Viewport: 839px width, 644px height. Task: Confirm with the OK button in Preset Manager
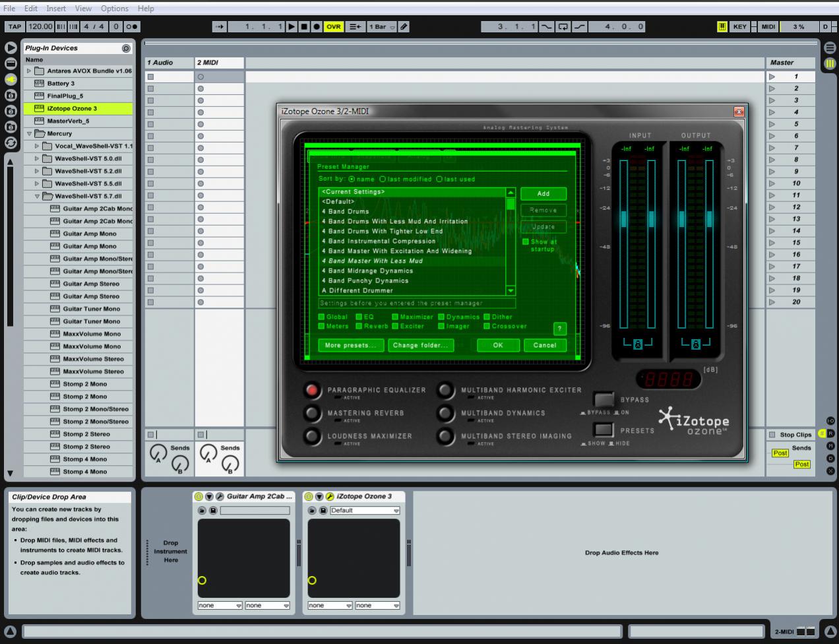[498, 345]
